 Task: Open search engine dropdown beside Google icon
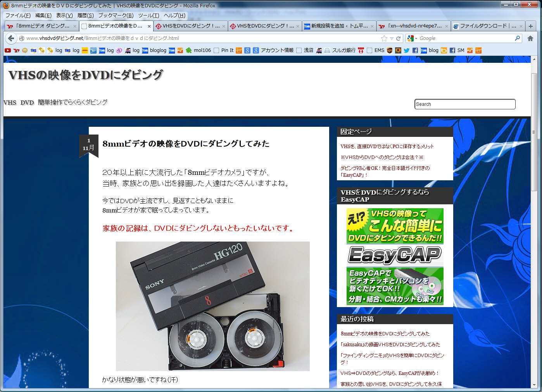416,38
